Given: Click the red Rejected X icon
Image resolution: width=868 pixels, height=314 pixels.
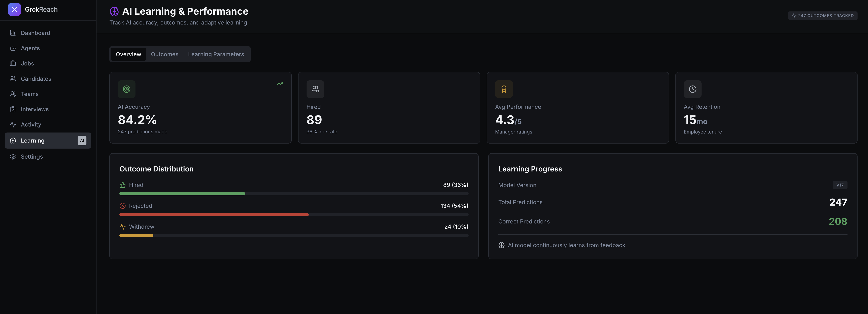Looking at the screenshot, I should [122, 206].
